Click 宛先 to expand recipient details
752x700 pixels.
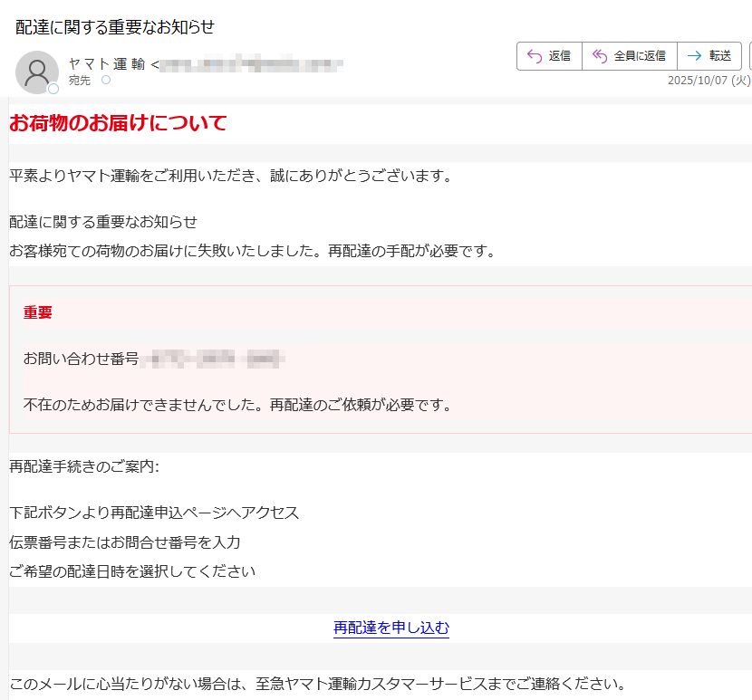(x=81, y=81)
